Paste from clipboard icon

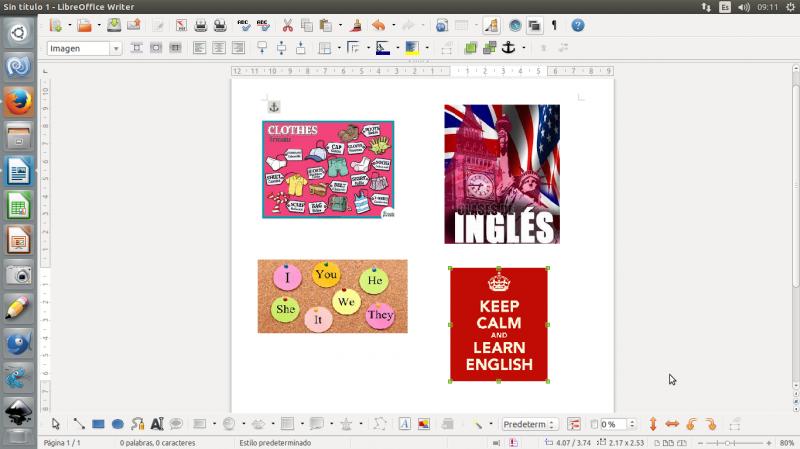(326, 25)
